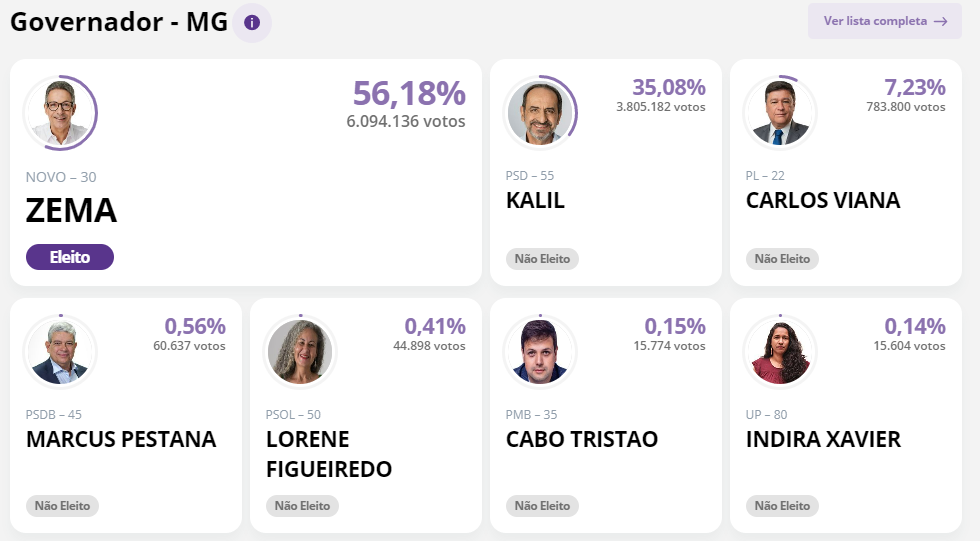Open the Ver lista completa link
This screenshot has height=541, width=980.
click(x=875, y=21)
